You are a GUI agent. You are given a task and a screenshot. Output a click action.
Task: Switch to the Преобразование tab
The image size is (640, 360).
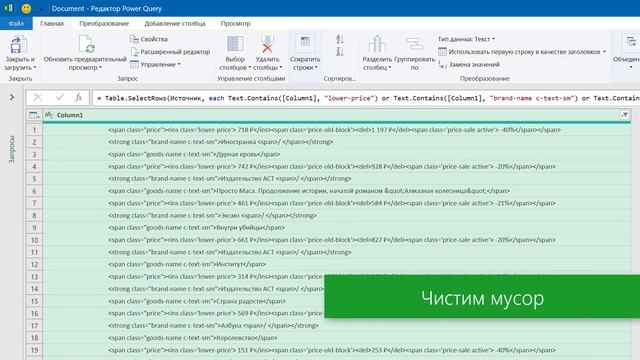104,23
